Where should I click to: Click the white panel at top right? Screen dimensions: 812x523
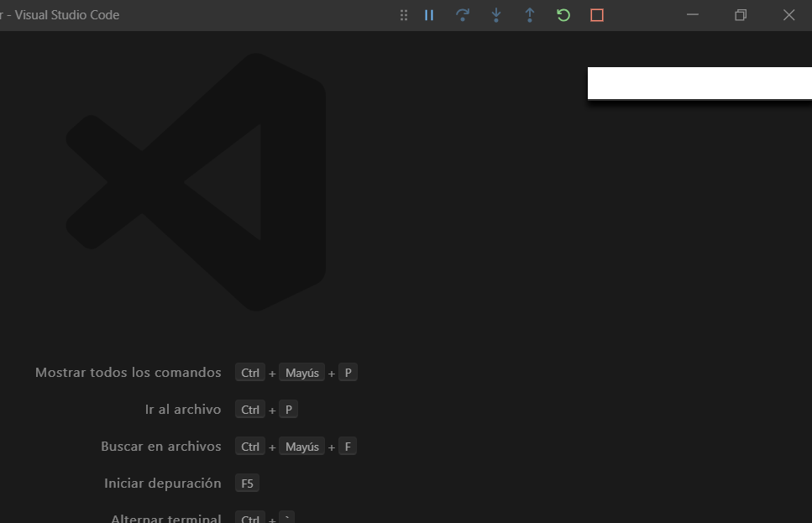pos(699,82)
